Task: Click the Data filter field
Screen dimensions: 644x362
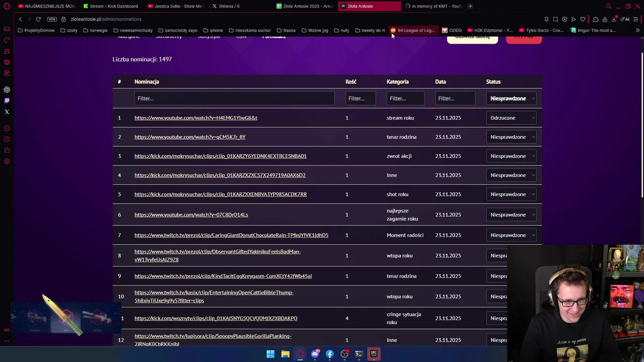Action: (x=455, y=99)
